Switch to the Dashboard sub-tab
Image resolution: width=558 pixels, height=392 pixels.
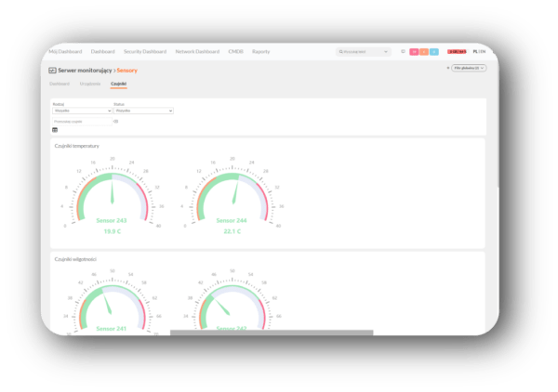(x=60, y=84)
